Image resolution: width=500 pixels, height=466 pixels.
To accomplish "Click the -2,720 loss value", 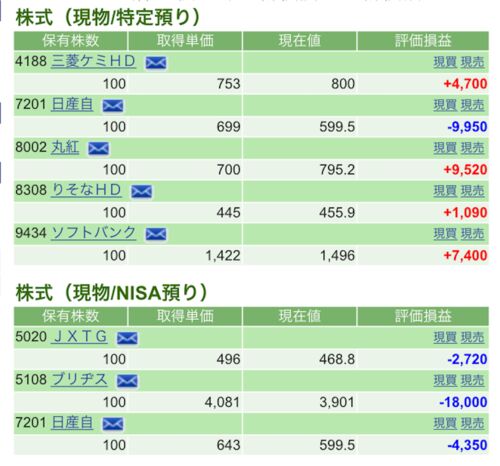I will click(467, 359).
